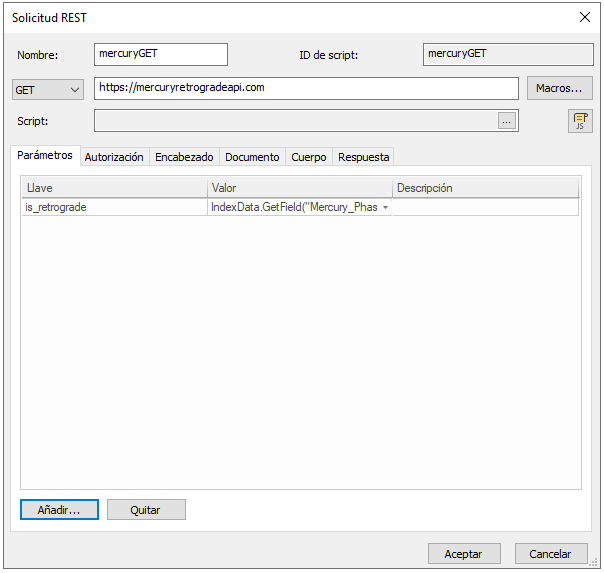Focus the Nombre input field

161,54
